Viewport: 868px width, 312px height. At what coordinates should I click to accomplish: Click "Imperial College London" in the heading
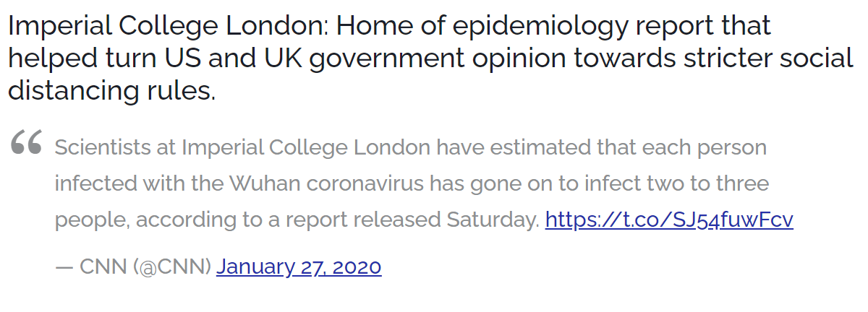(x=169, y=27)
